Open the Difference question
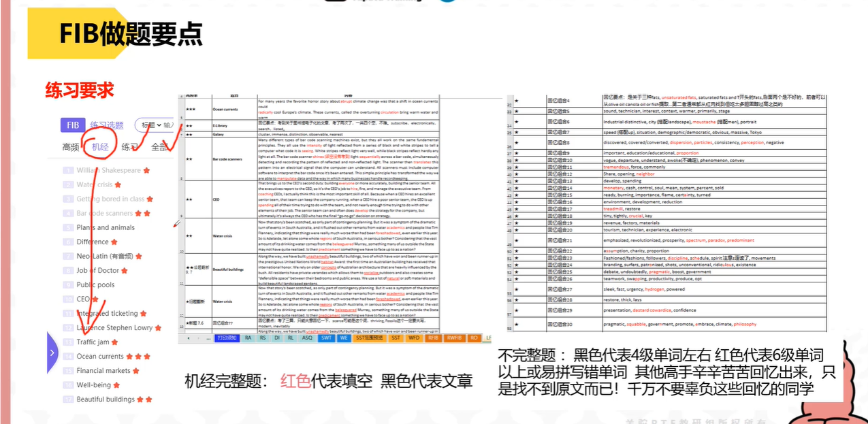Image resolution: width=868 pixels, height=424 pixels. tap(93, 242)
